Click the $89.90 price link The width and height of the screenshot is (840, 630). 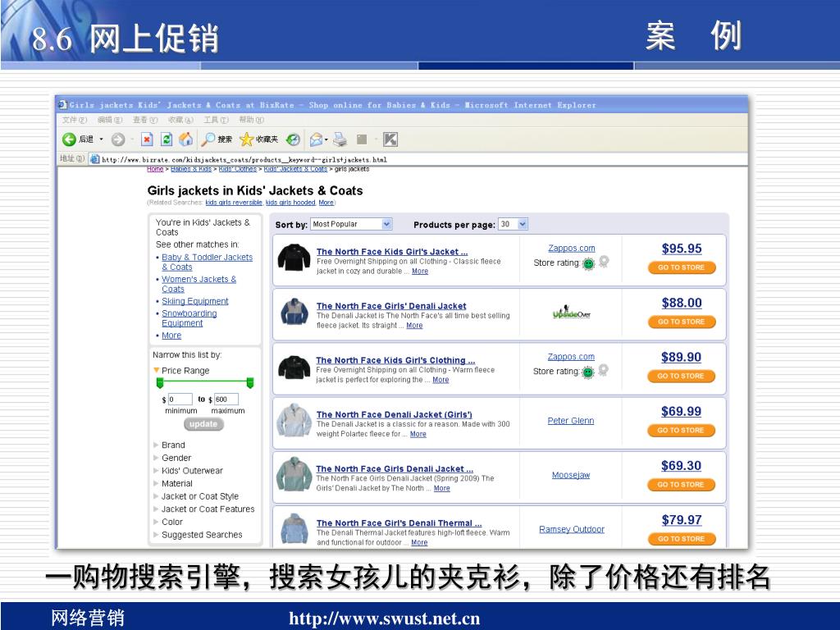pyautogui.click(x=681, y=357)
